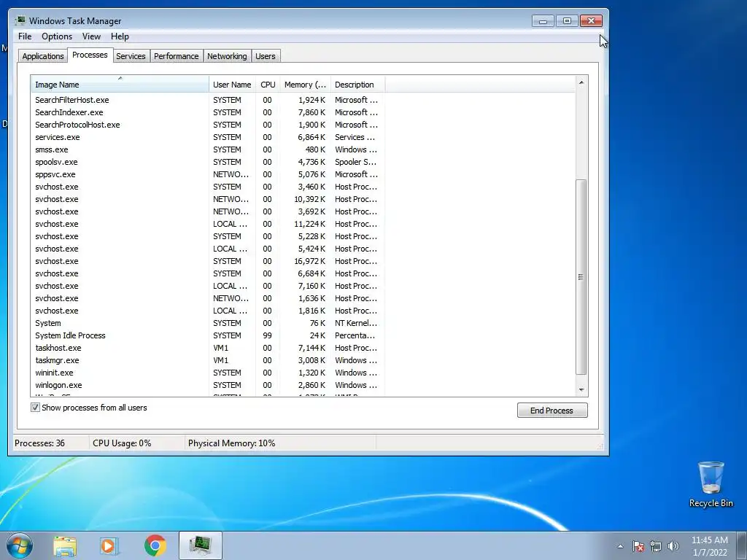Select svchost.exe using 16,972 K memory
Screen dimensions: 747x560
pos(208,261)
